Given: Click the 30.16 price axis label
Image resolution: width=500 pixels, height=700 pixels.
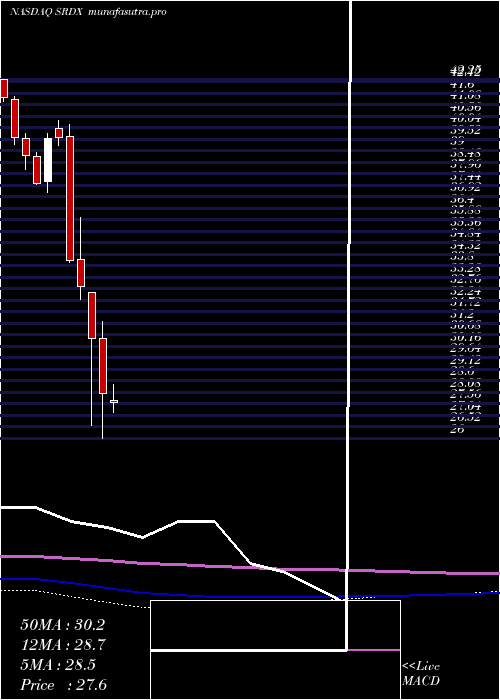Looking at the screenshot, I should [x=466, y=338].
